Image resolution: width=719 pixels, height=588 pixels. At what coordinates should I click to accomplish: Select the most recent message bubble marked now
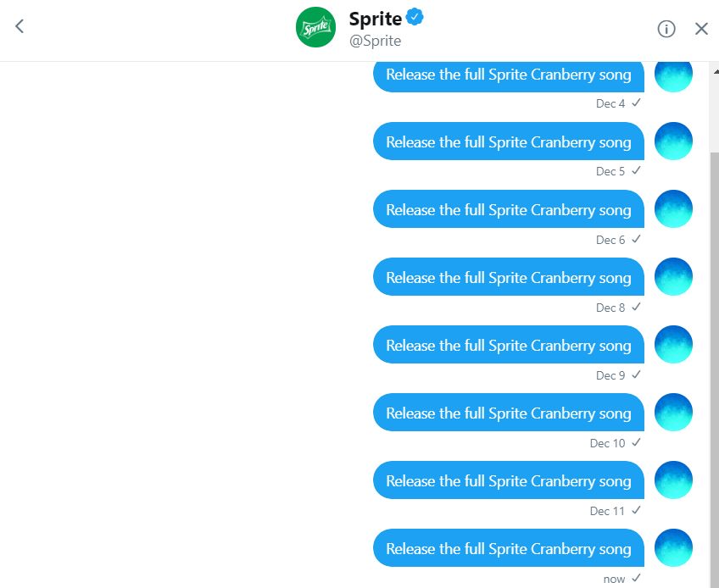(508, 548)
